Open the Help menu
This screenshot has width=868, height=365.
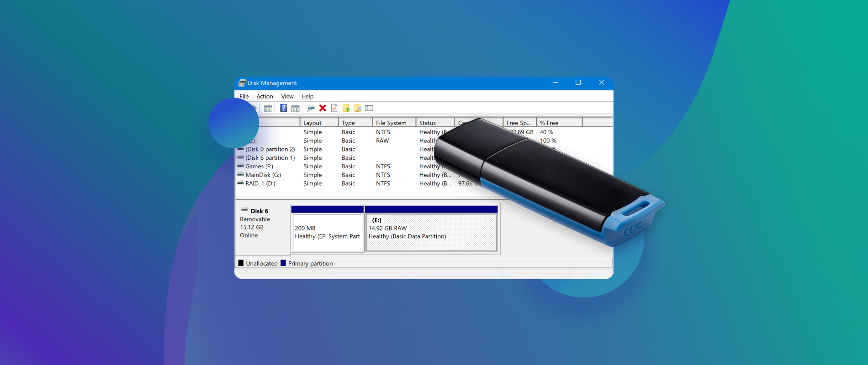(307, 96)
